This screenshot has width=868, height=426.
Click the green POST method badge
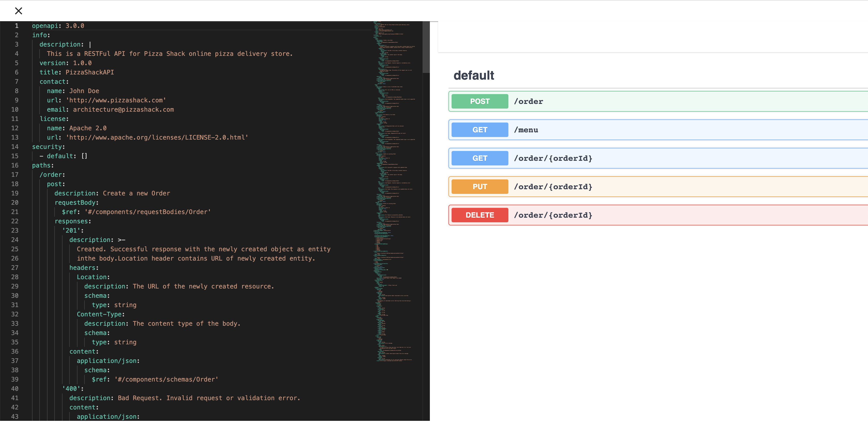479,101
